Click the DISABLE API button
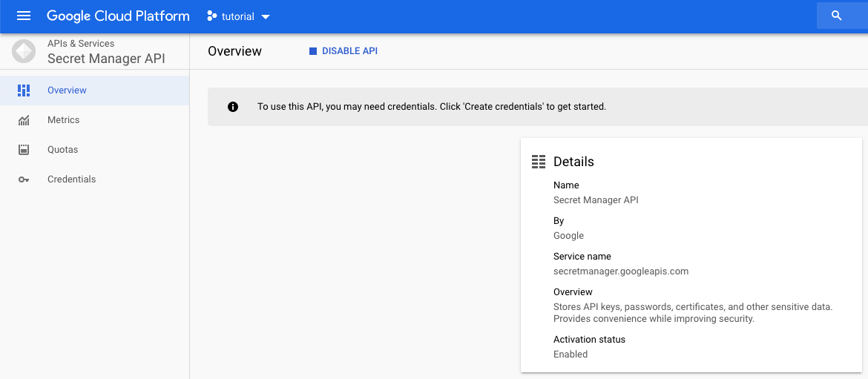 pos(343,51)
